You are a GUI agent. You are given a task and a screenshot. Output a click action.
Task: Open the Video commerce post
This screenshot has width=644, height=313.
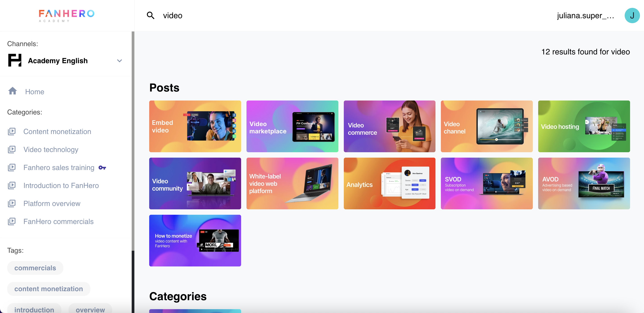tap(389, 126)
